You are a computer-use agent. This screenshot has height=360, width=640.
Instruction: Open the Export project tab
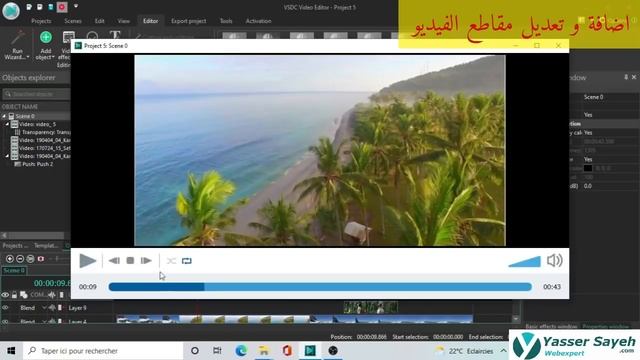click(x=189, y=21)
